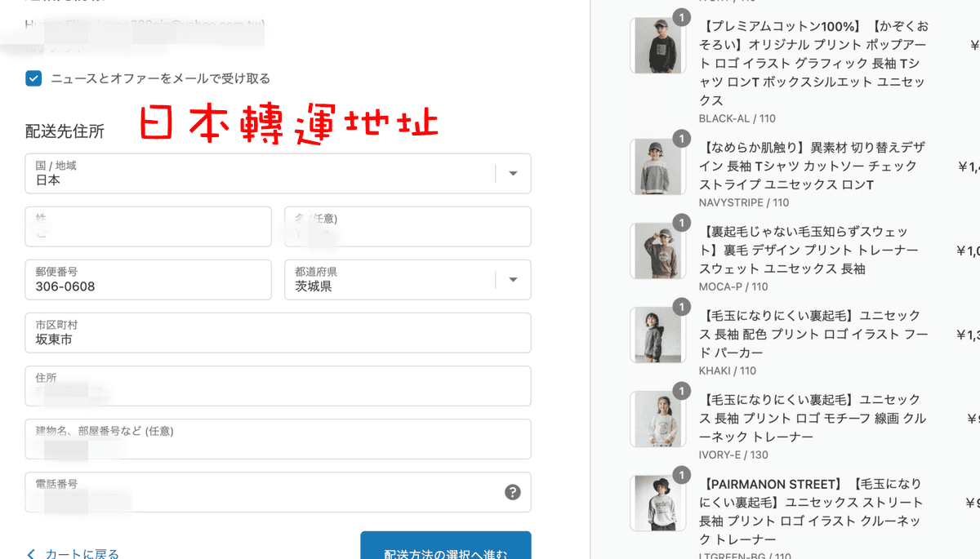980x559 pixels.
Task: Click thumbnail of BLACK-AL / 110 shirt
Action: point(657,46)
